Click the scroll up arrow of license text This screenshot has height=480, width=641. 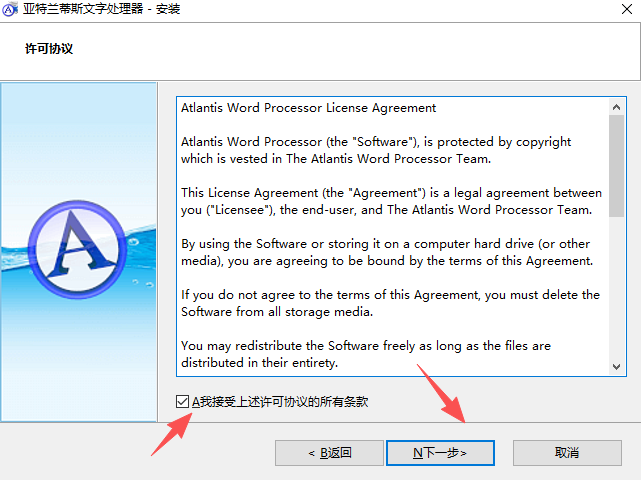point(616,108)
